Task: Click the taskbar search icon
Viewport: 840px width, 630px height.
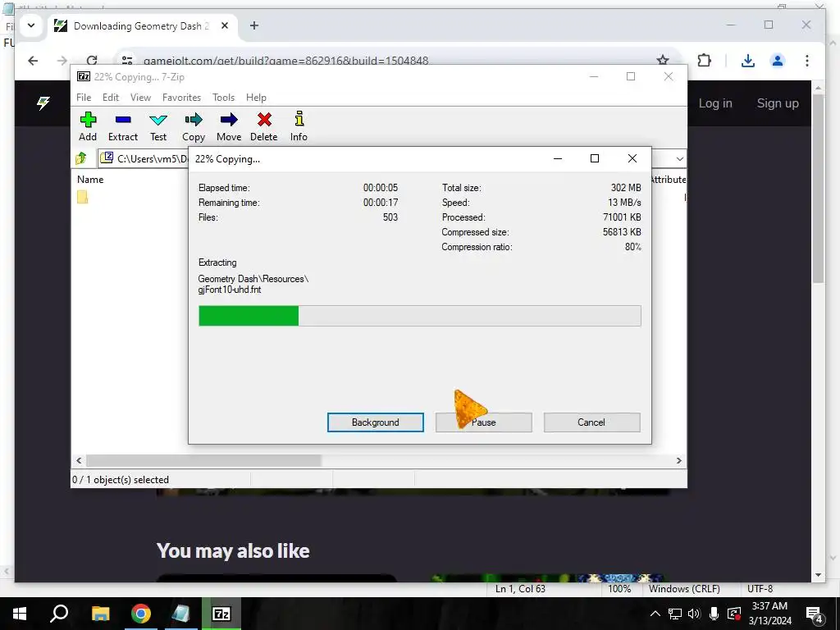Action: pos(59,614)
